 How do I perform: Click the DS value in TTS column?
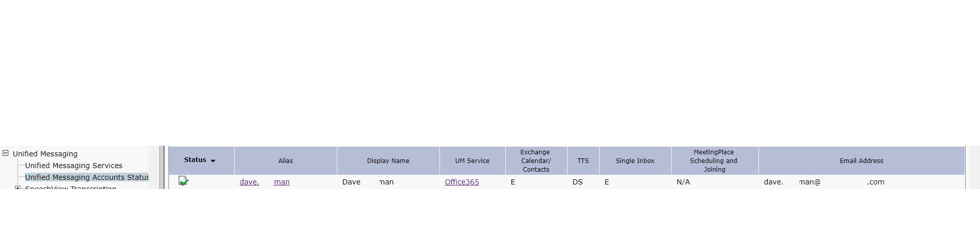point(577,182)
